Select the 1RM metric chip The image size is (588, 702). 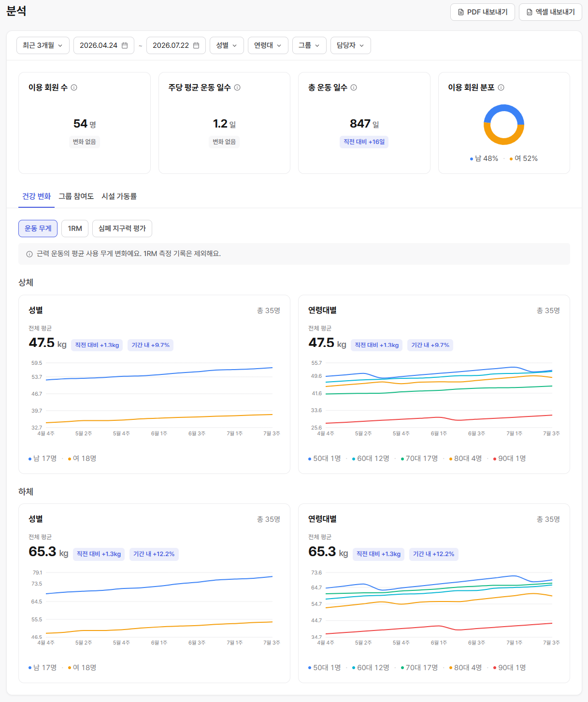[x=75, y=229]
